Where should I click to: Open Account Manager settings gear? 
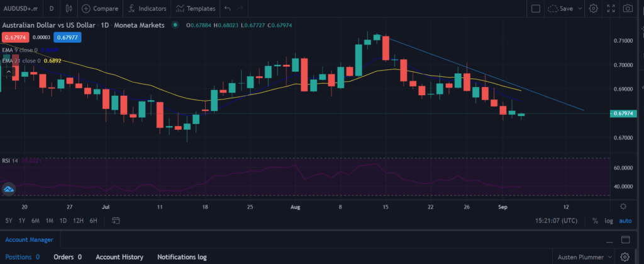click(x=625, y=258)
